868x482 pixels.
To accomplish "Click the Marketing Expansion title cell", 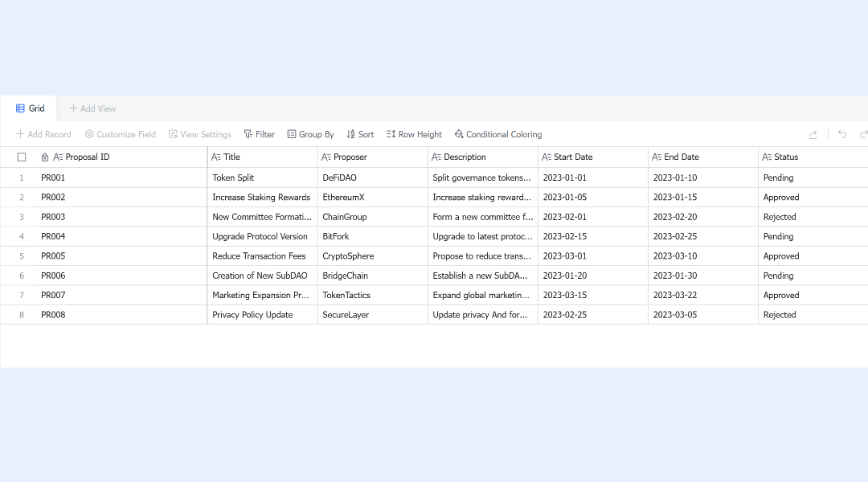I will coord(262,295).
